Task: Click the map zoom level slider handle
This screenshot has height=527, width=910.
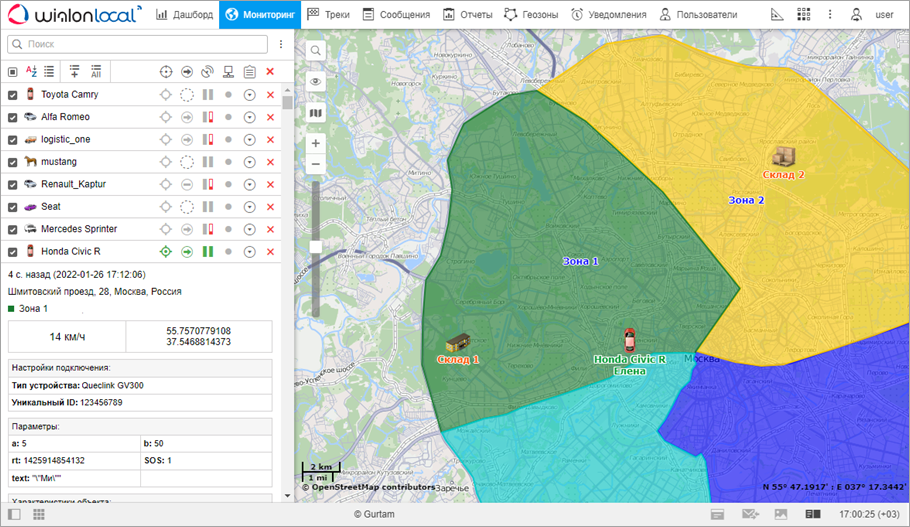Action: coord(316,246)
